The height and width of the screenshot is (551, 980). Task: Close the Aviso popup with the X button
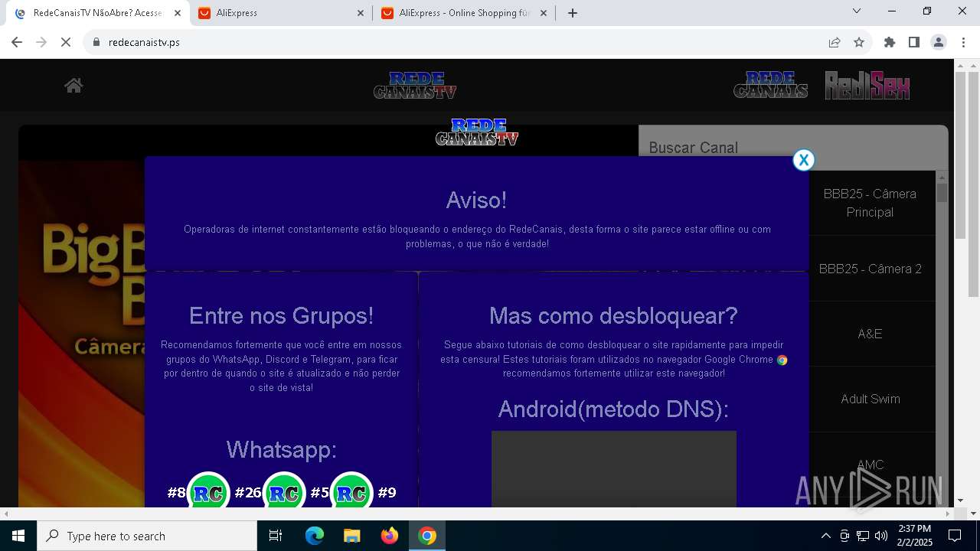[x=803, y=160]
